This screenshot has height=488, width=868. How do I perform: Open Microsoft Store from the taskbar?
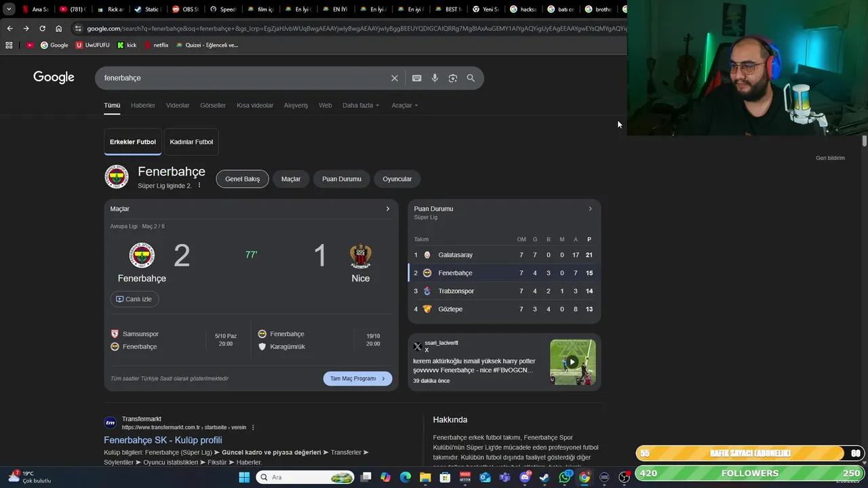tap(445, 477)
